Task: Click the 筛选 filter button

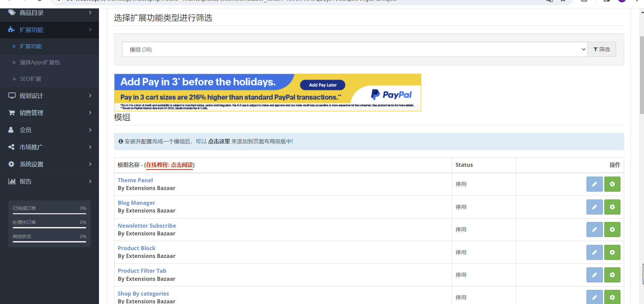Action: pos(602,49)
